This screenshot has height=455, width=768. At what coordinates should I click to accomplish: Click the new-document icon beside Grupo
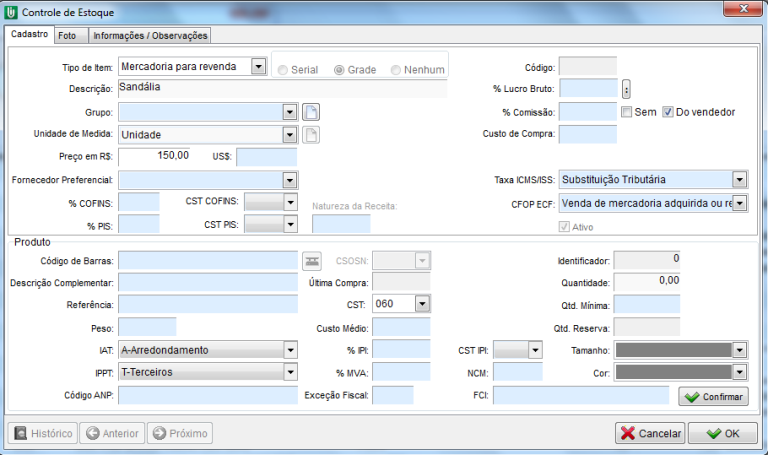click(x=311, y=112)
